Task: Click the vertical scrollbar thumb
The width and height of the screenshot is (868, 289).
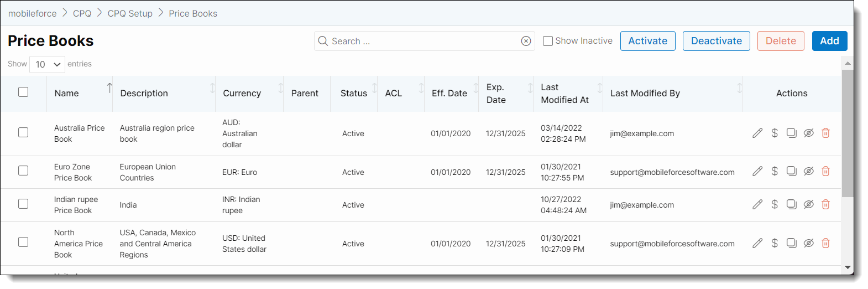Action: click(848, 133)
